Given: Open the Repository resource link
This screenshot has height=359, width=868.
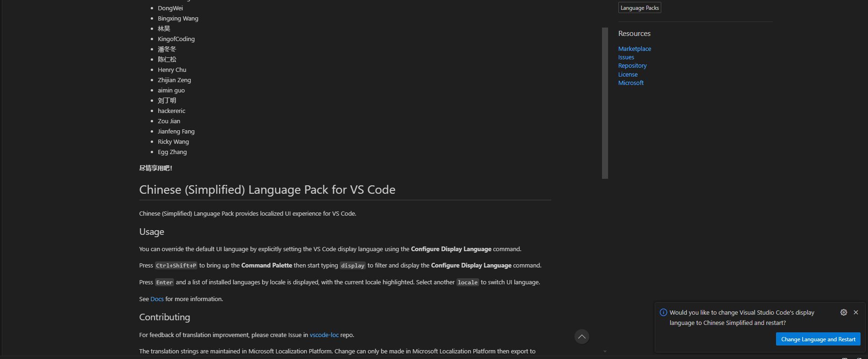Looking at the screenshot, I should click(x=632, y=66).
